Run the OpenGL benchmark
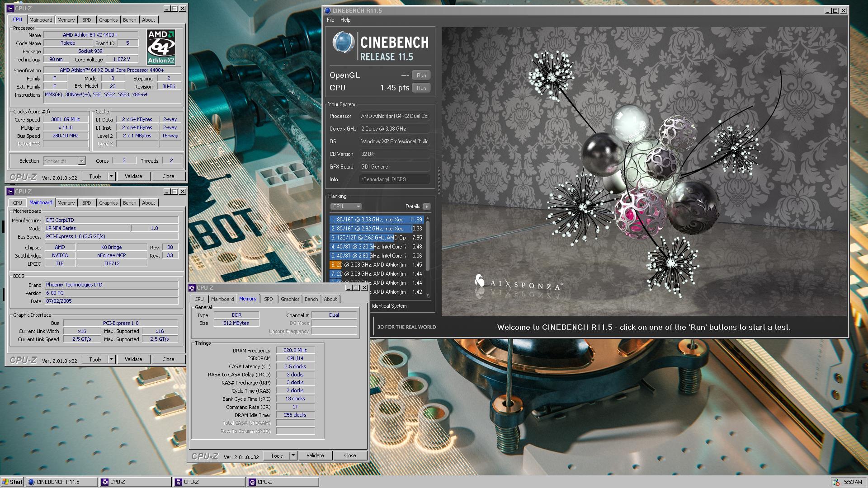Viewport: 868px width, 488px height. click(x=421, y=75)
